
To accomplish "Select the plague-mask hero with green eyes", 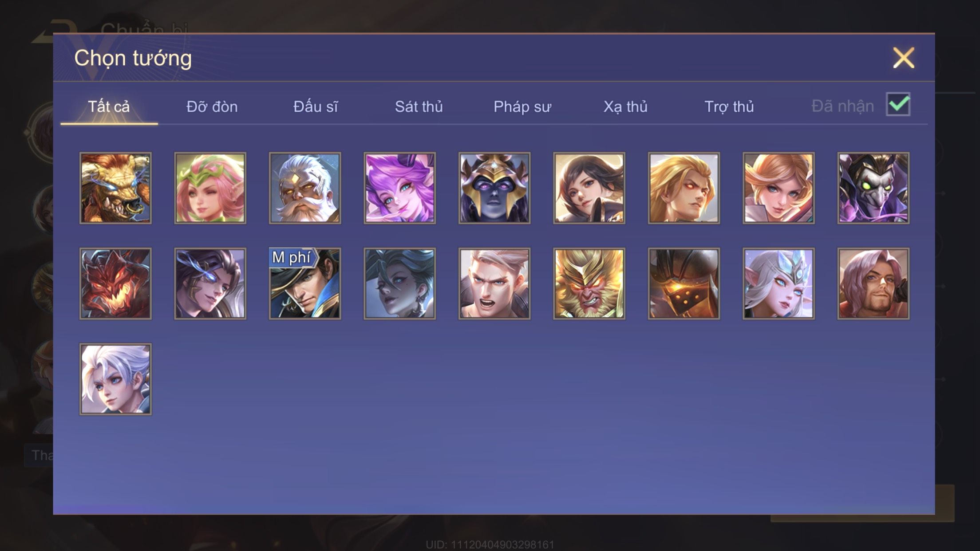I will click(x=873, y=188).
